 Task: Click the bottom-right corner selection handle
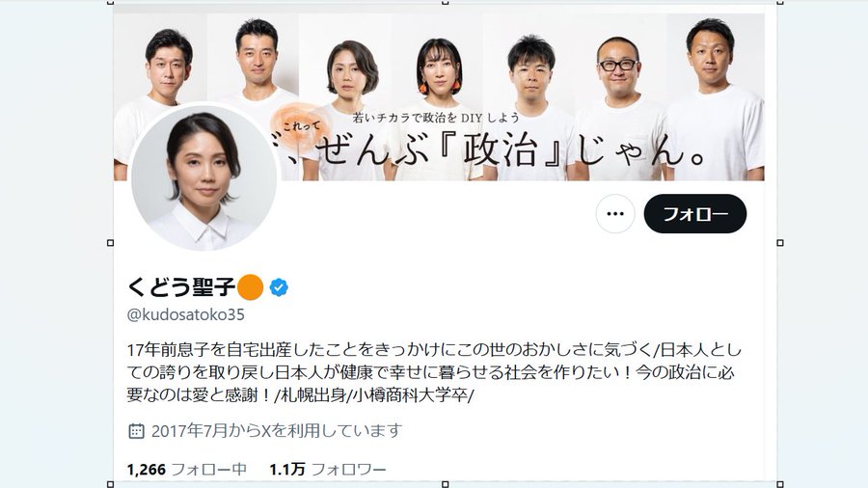(780, 485)
